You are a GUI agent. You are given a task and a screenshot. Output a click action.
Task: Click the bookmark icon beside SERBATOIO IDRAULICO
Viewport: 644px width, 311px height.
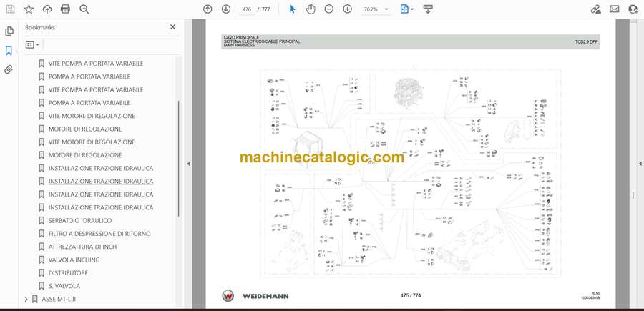(x=42, y=221)
